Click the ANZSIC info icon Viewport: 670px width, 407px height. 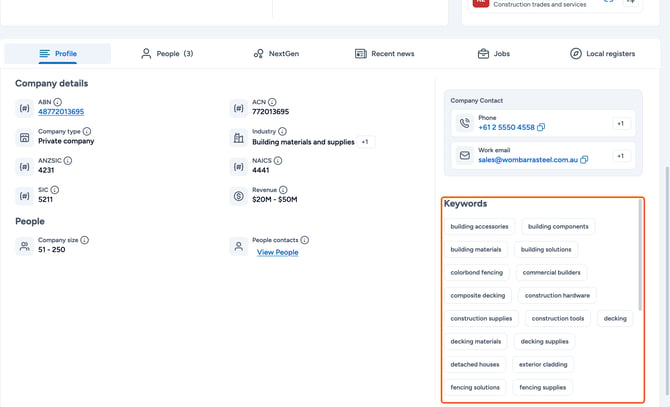[68, 161]
